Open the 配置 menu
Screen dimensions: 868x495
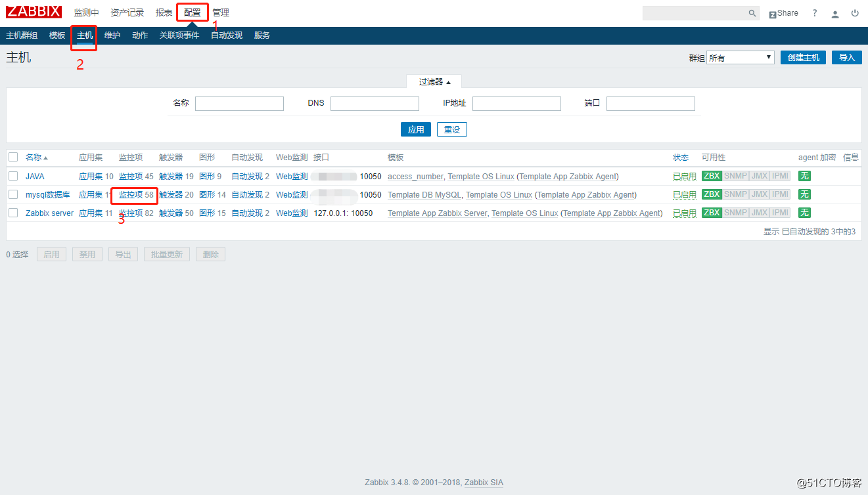193,12
